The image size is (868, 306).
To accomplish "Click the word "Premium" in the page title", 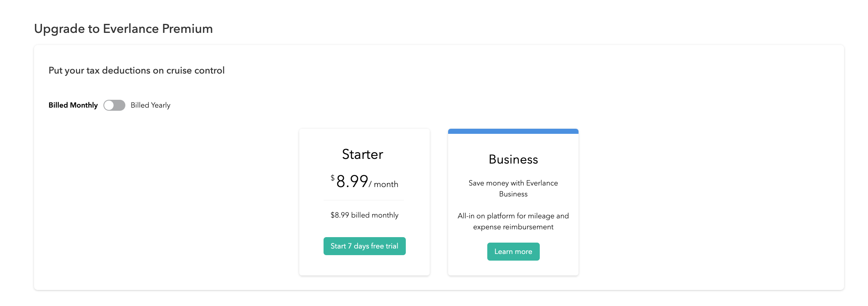I will [x=187, y=29].
